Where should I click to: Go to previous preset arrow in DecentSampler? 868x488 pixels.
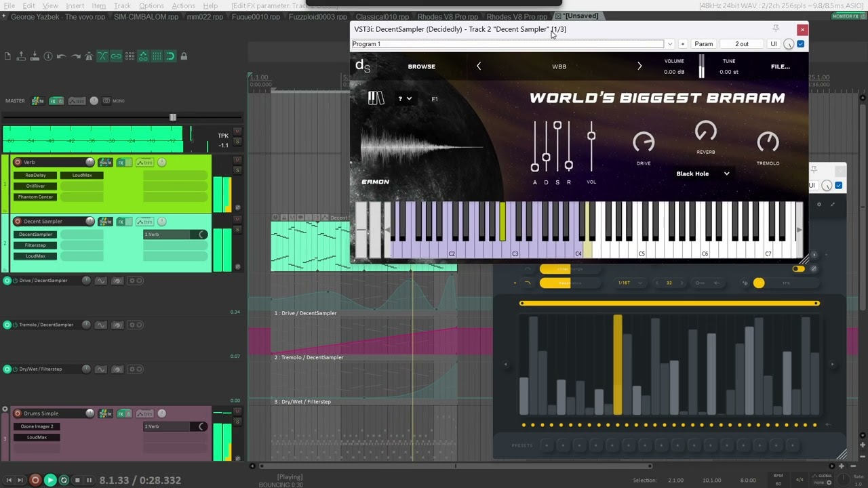pos(479,66)
